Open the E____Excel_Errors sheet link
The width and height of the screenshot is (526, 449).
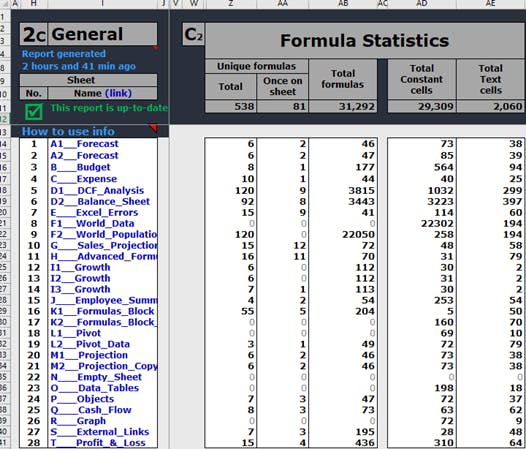click(94, 212)
